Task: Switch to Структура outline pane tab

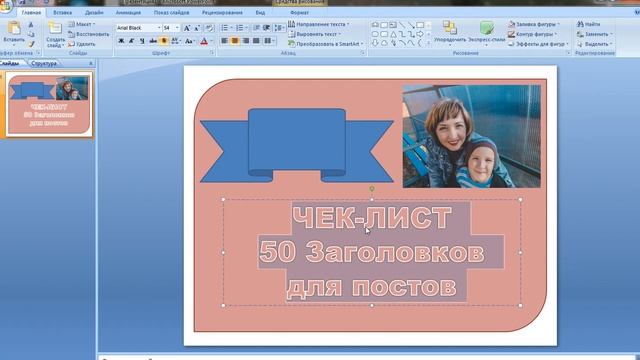Action: (x=44, y=63)
